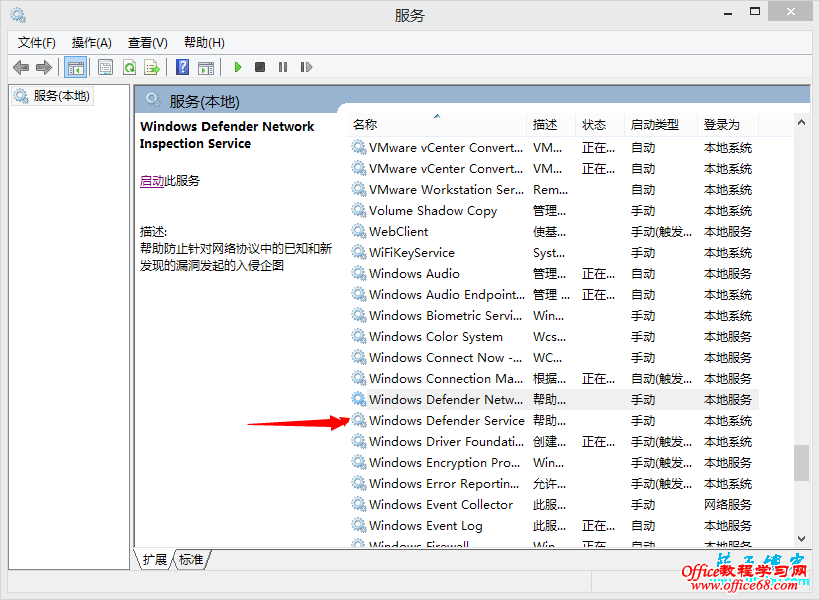Export the services list
The width and height of the screenshot is (820, 600).
tap(151, 66)
